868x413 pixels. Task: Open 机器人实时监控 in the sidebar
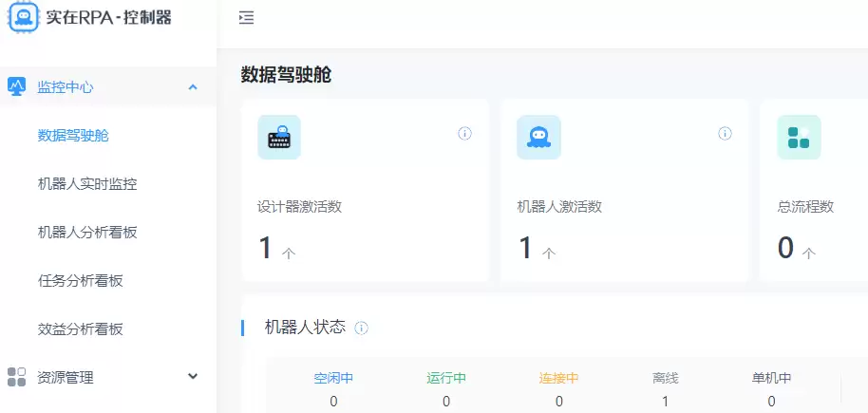[80, 183]
